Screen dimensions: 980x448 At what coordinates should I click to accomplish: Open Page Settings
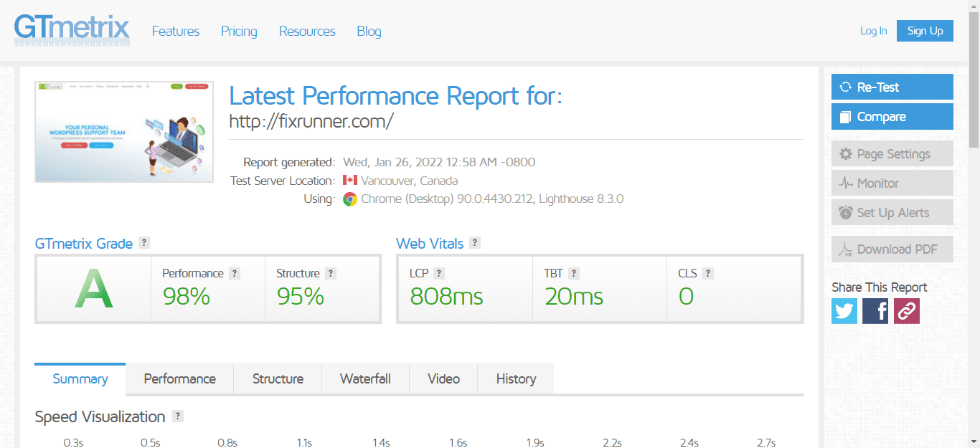click(x=892, y=154)
